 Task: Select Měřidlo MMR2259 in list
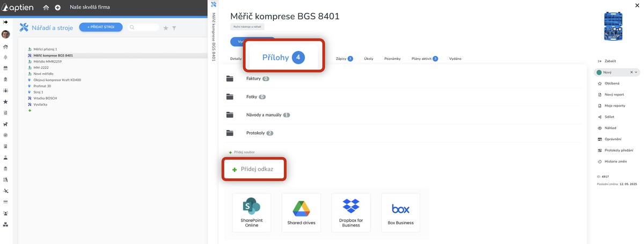point(46,61)
